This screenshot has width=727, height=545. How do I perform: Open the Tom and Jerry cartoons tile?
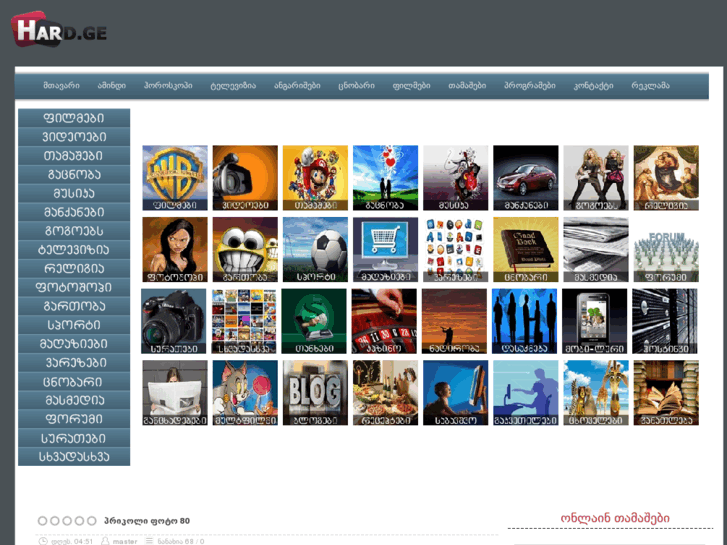coord(245,393)
